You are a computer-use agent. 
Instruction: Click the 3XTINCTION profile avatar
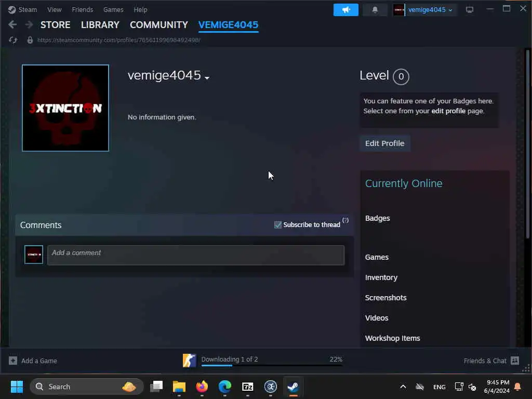pyautogui.click(x=65, y=108)
